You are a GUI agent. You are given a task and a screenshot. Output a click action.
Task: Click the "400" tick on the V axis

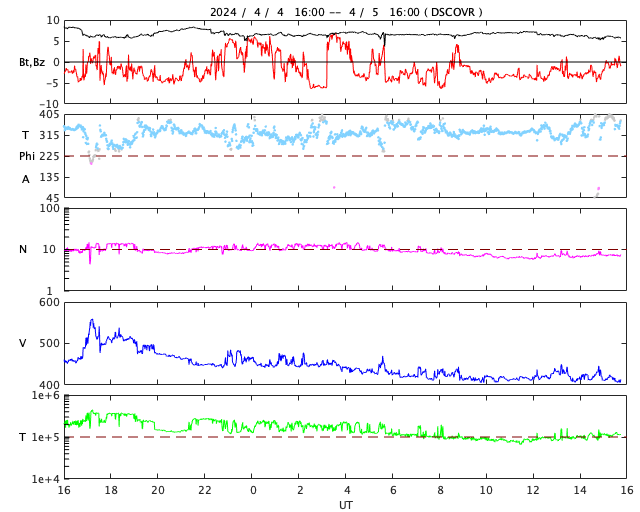(49, 385)
